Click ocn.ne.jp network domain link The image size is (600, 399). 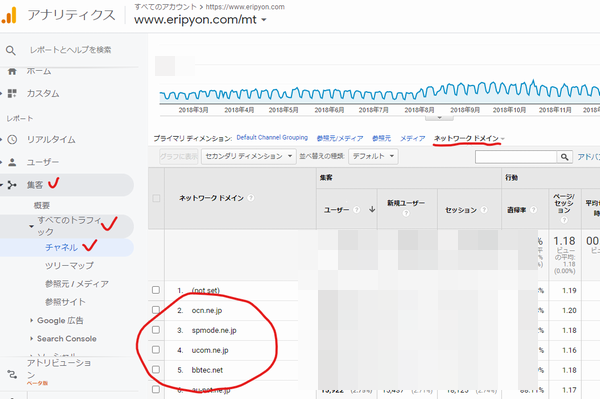pyautogui.click(x=207, y=310)
